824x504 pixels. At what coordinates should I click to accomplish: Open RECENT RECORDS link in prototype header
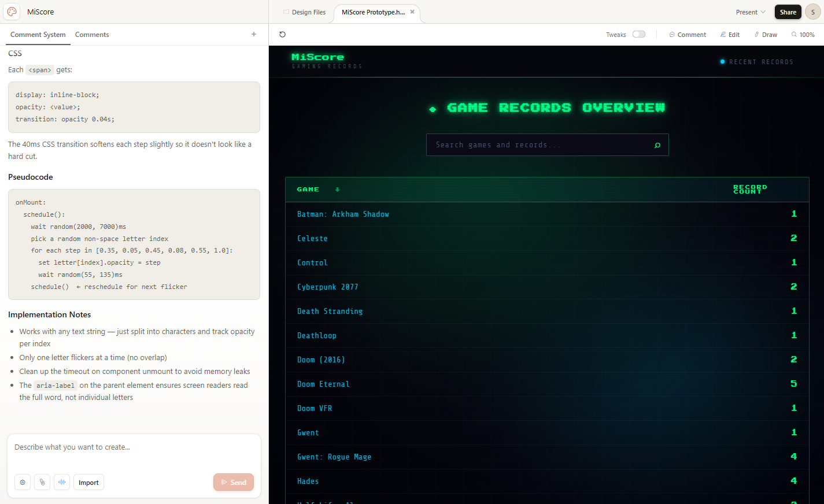click(x=756, y=62)
